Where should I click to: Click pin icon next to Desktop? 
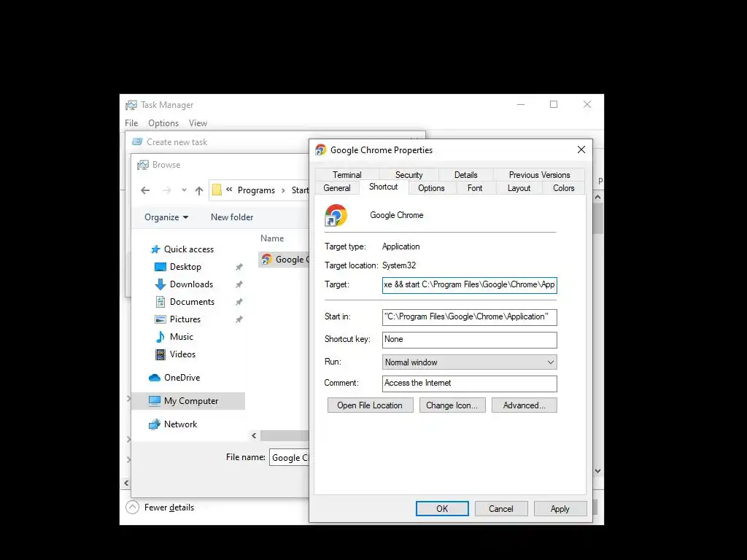239,267
